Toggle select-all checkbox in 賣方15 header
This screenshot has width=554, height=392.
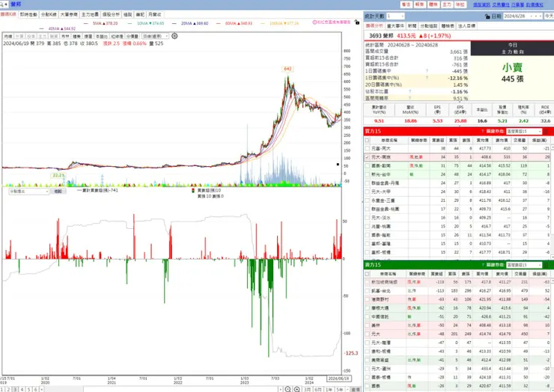(367, 274)
